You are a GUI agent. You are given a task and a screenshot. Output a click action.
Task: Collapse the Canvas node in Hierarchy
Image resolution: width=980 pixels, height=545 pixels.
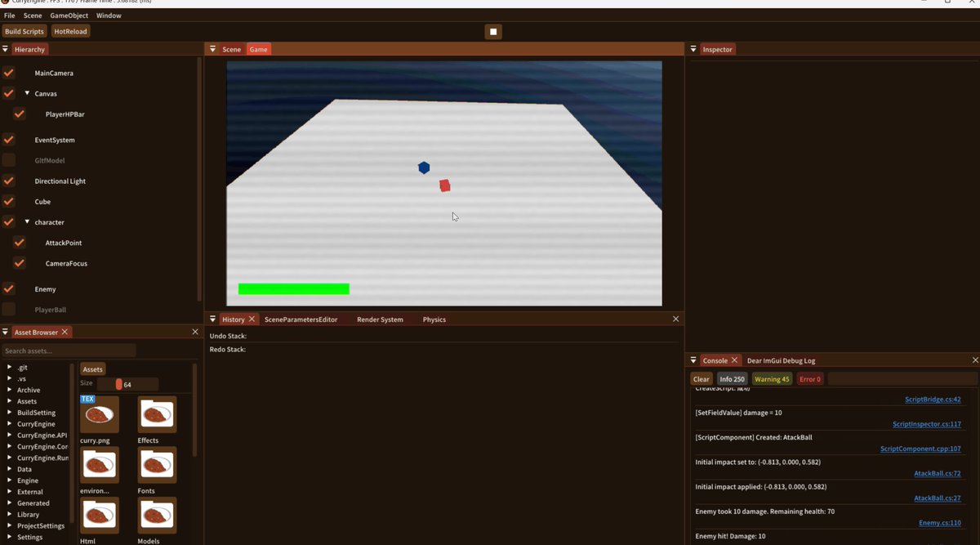pos(27,93)
